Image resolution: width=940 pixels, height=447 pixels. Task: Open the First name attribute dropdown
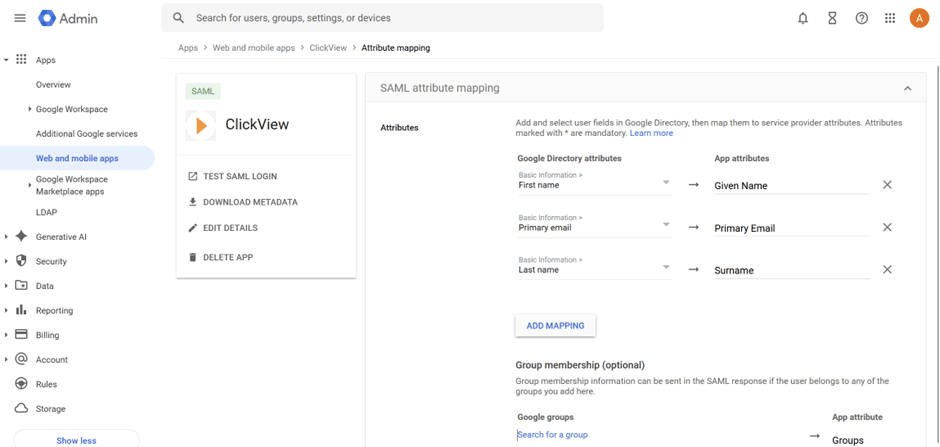pos(595,181)
